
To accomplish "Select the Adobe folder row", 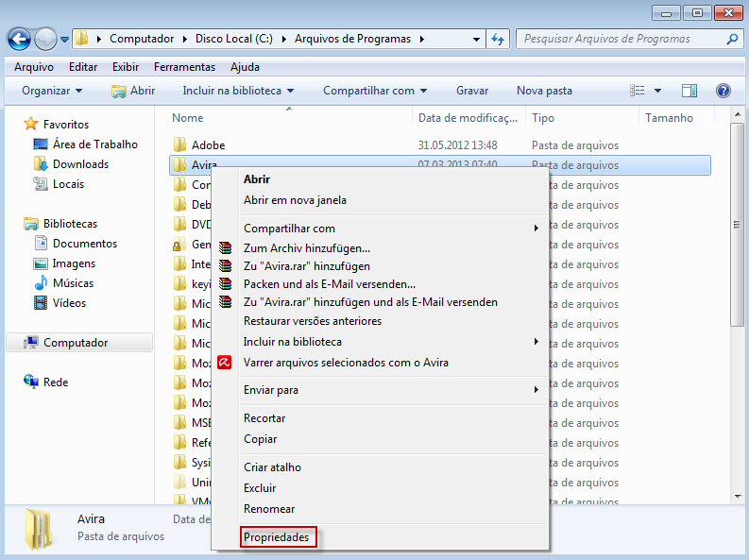I will click(x=440, y=145).
